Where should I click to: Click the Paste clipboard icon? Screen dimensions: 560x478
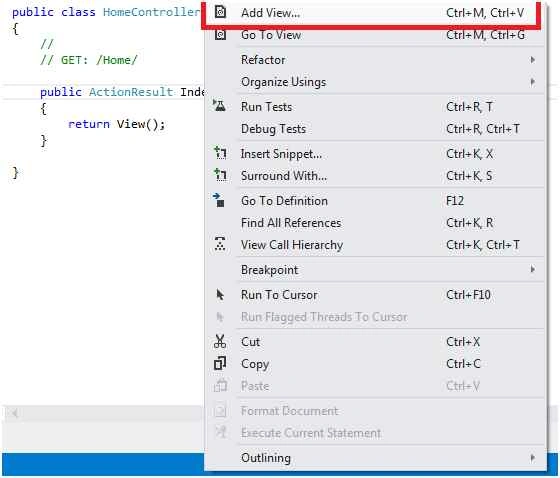(x=220, y=385)
